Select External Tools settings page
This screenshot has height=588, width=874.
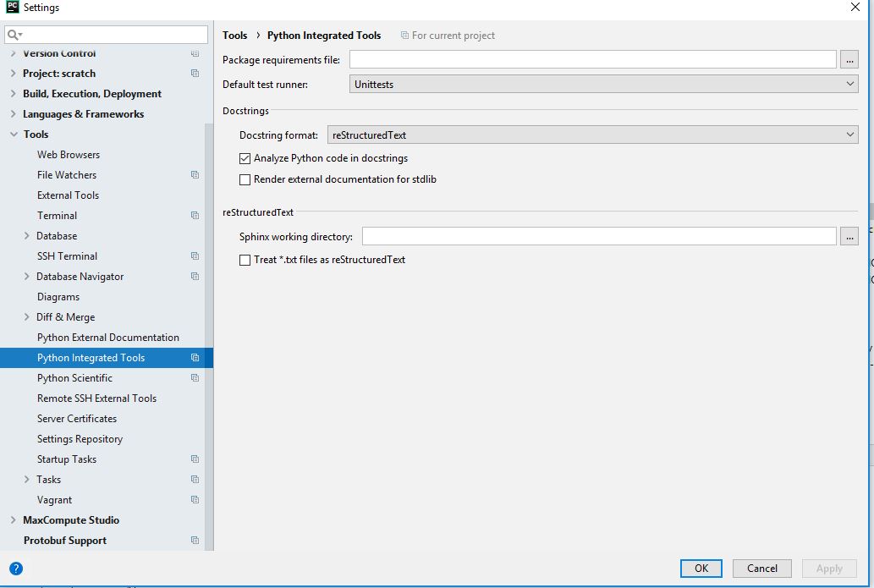tap(68, 195)
